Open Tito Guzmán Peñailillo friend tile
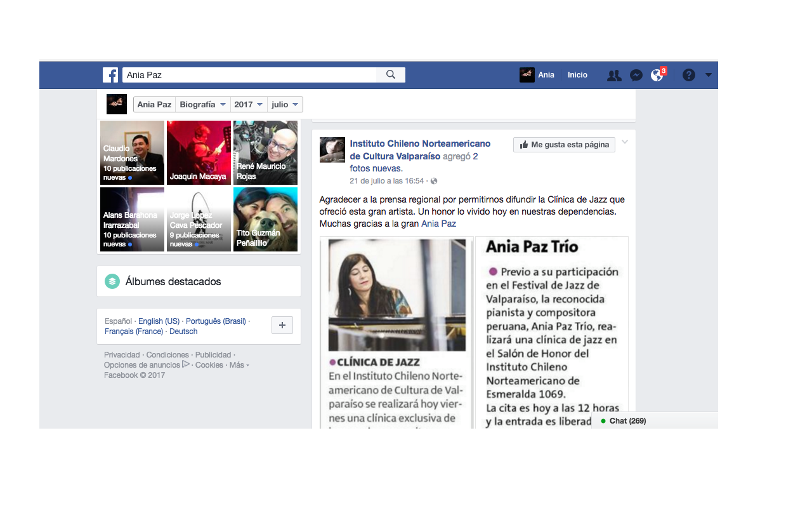812x508 pixels. (265, 219)
